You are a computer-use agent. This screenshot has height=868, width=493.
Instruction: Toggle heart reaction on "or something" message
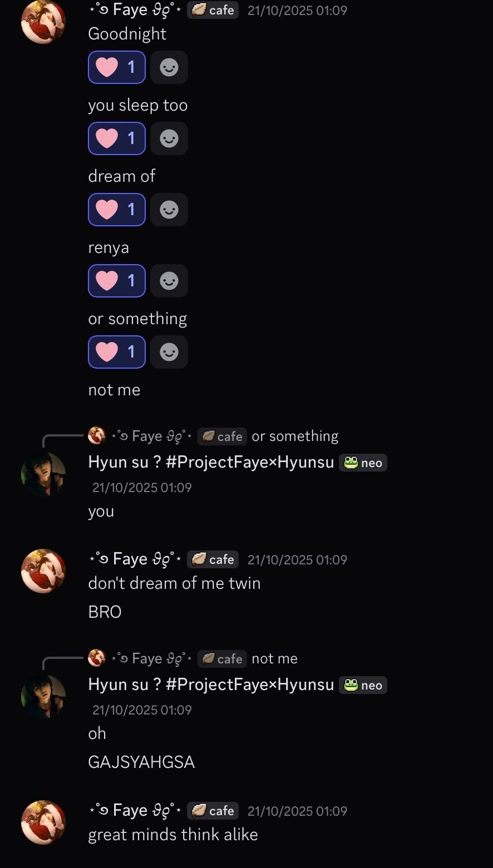point(117,352)
